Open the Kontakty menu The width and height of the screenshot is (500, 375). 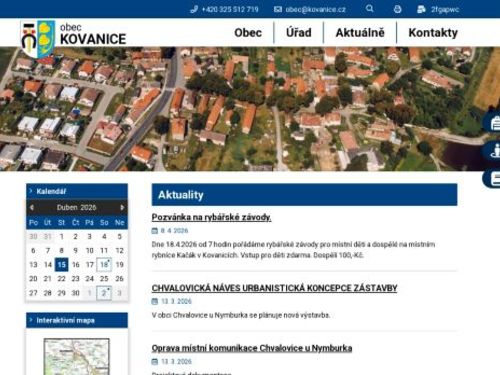[433, 33]
